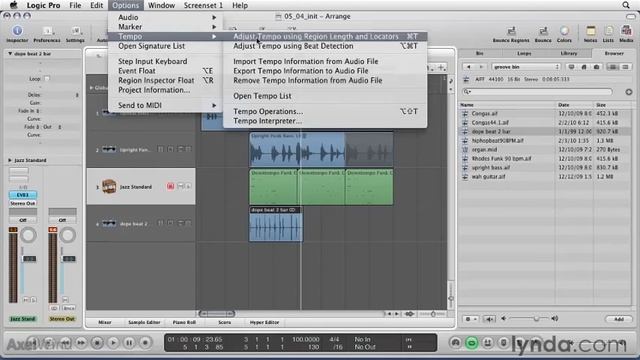Choose Adjust Tempo using Beat Detection
640x360 pixels.
click(x=325, y=46)
